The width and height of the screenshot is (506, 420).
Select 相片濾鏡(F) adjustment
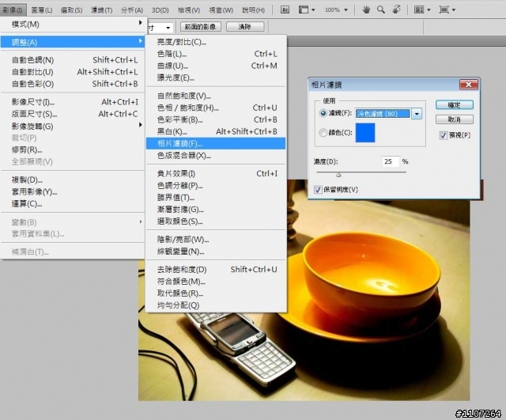click(216, 144)
